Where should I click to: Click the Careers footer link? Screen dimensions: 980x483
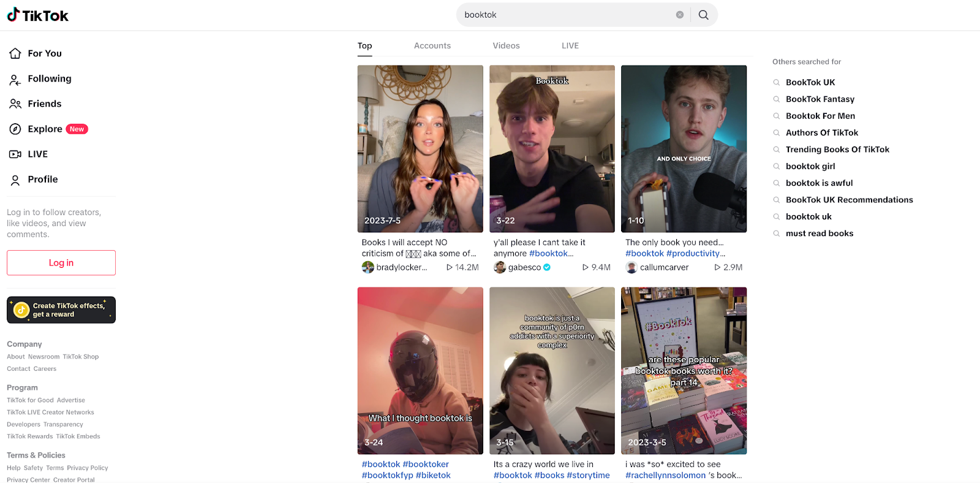click(x=45, y=369)
